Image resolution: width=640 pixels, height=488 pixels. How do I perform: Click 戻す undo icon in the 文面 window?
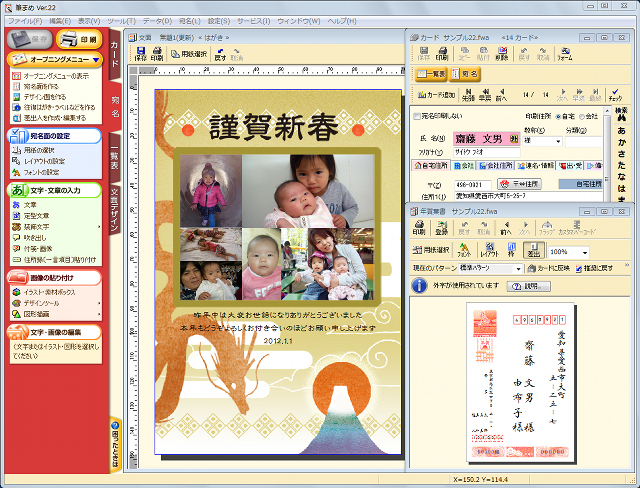(x=220, y=54)
